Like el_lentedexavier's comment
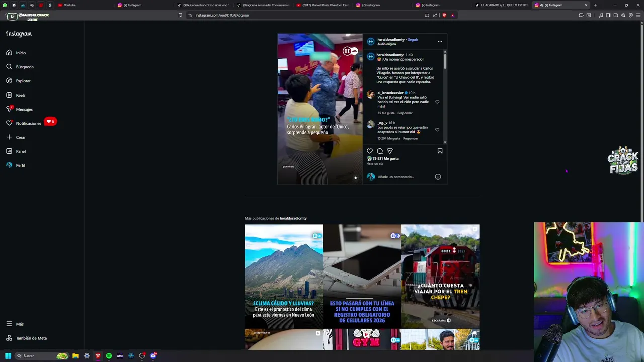This screenshot has width=644, height=362. pyautogui.click(x=437, y=102)
